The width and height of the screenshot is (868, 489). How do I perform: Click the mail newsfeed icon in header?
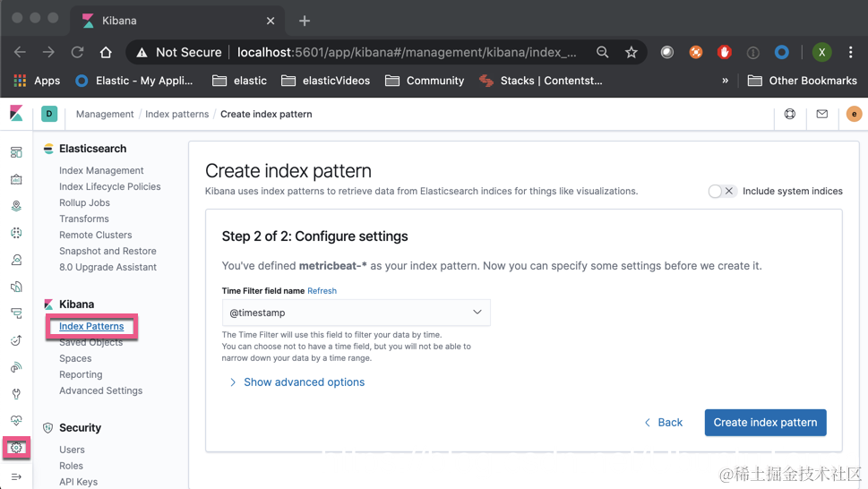click(x=821, y=114)
